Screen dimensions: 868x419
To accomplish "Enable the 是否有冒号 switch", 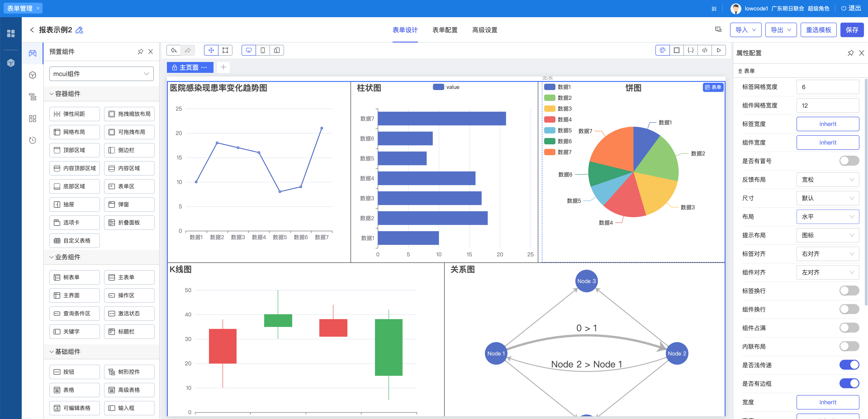I will [x=849, y=161].
